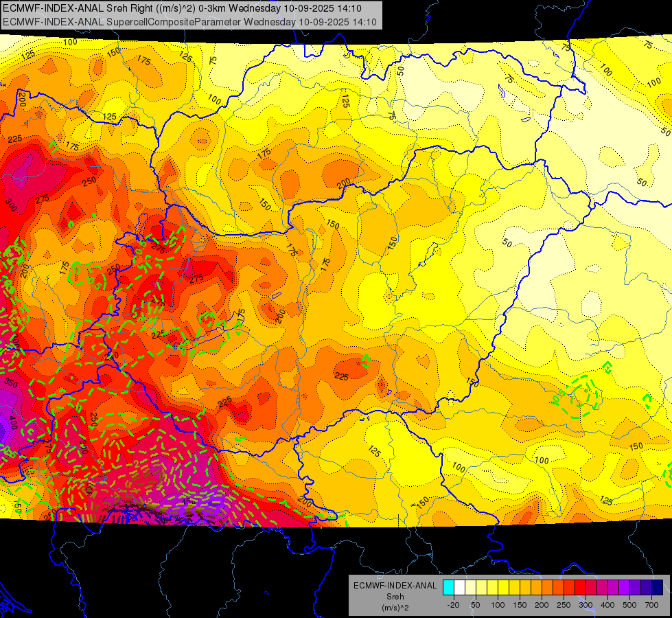Click the legend tick label 400
The height and width of the screenshot is (618, 672).
tap(607, 605)
